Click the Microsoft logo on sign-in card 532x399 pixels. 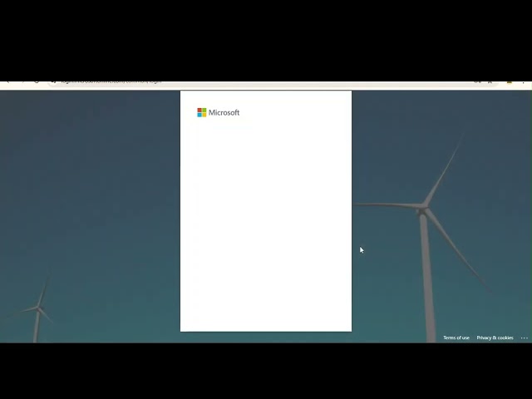pos(218,112)
